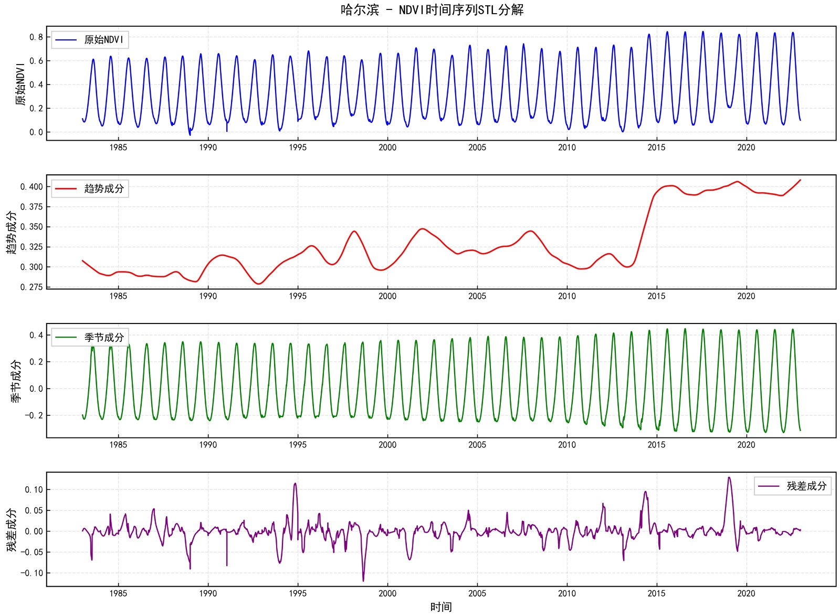Click the 0.10 tick on the residual y-axis
Viewport: 840px width, 616px height.
click(x=34, y=490)
